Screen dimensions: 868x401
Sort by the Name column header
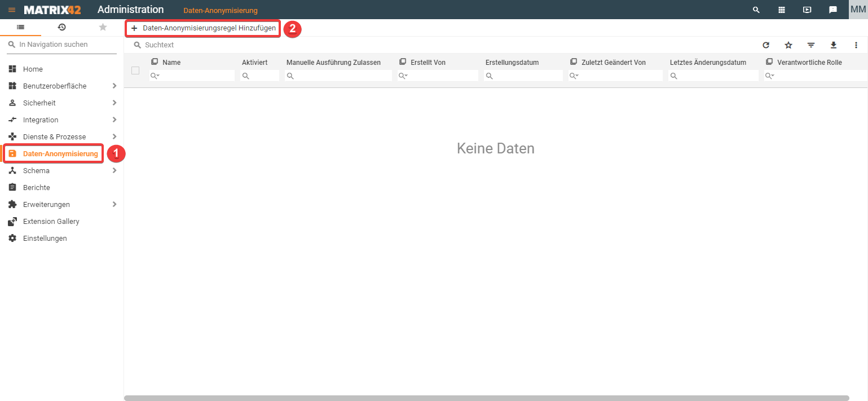point(171,63)
